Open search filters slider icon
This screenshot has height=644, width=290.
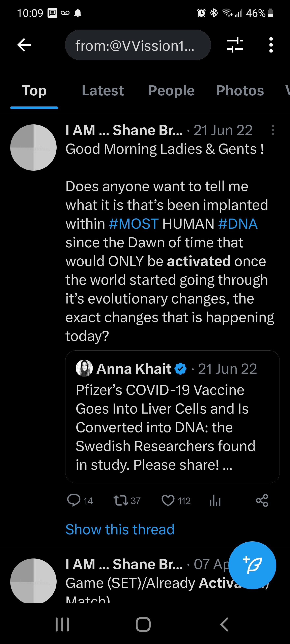[235, 45]
